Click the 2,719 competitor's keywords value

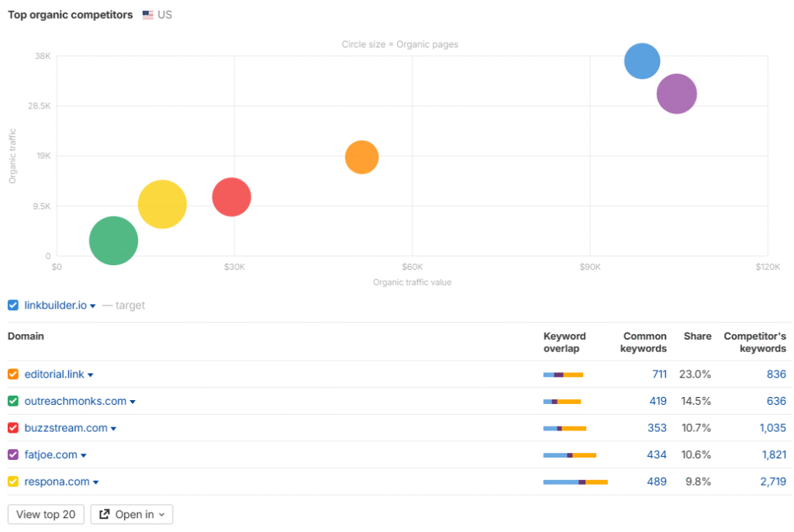click(772, 482)
